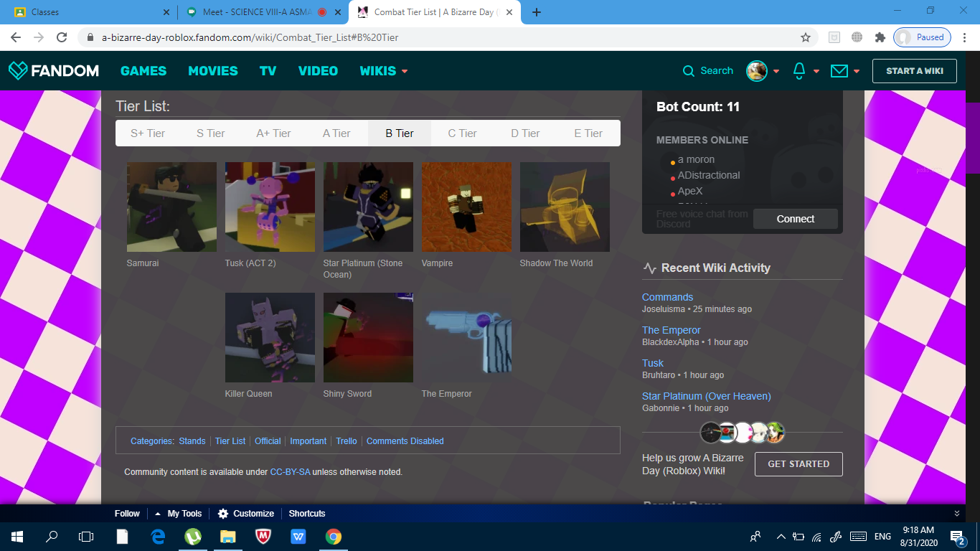Select the D Tier tab

point(525,133)
